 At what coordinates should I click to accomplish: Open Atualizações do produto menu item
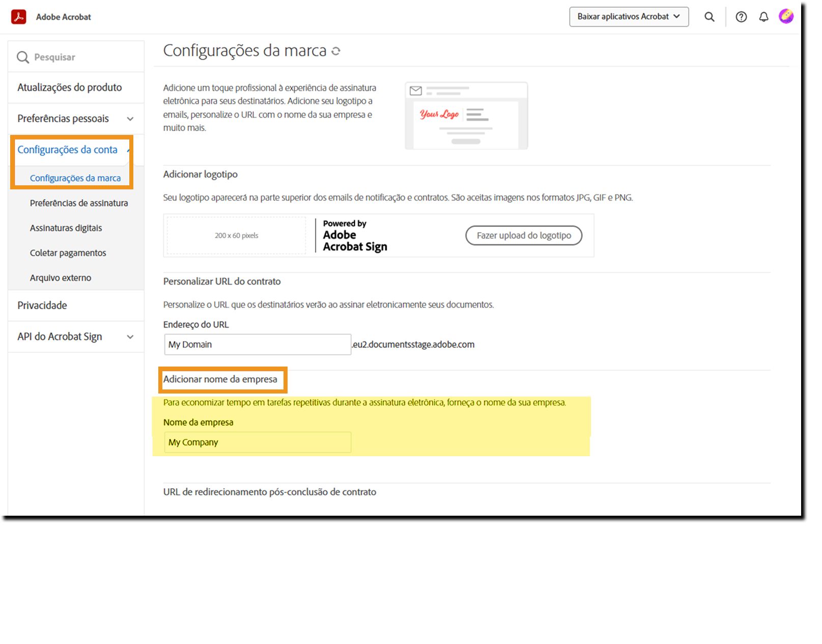coord(76,88)
